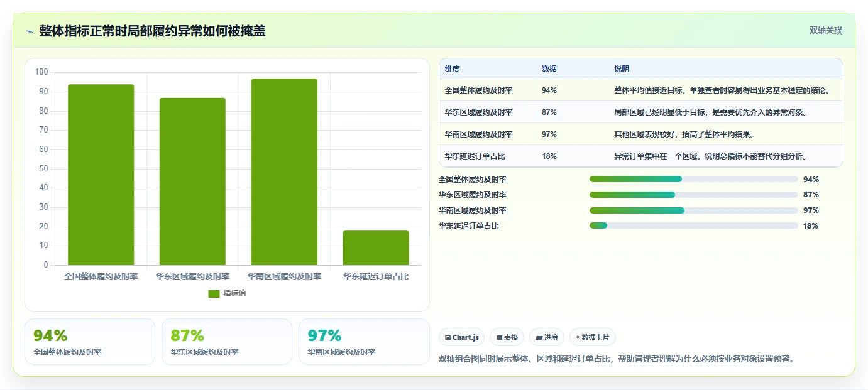Click the 指标值 legend label

(x=234, y=293)
